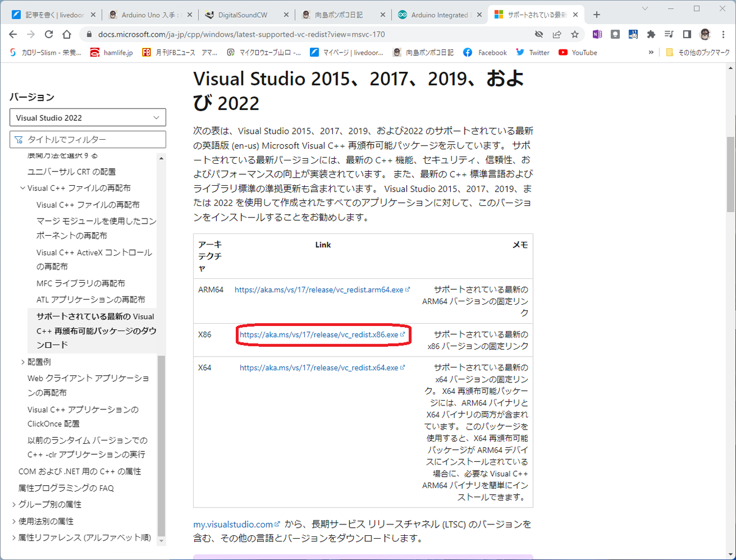Open Visual C++ ActiveX コントロールの再配布
The height and width of the screenshot is (560, 736).
coord(94,259)
